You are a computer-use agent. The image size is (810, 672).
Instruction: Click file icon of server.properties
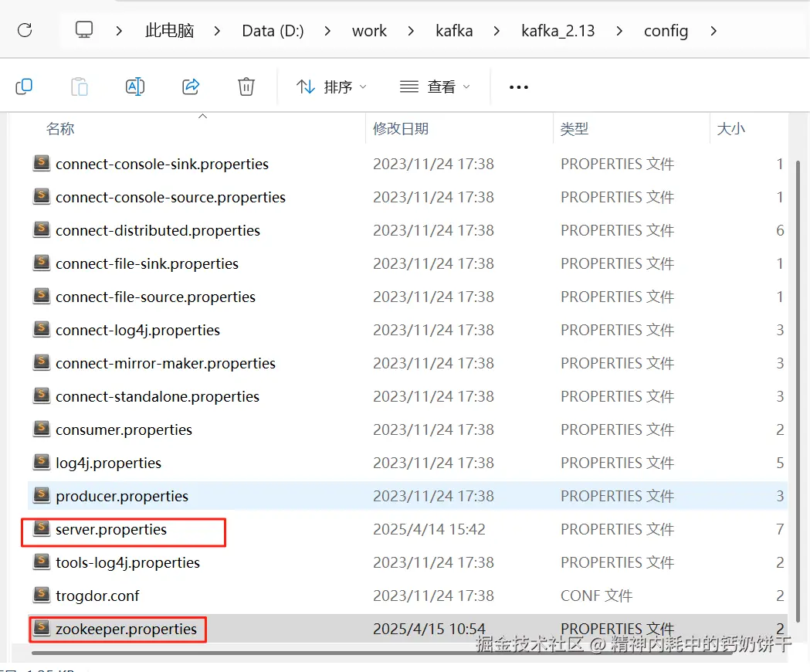42,528
